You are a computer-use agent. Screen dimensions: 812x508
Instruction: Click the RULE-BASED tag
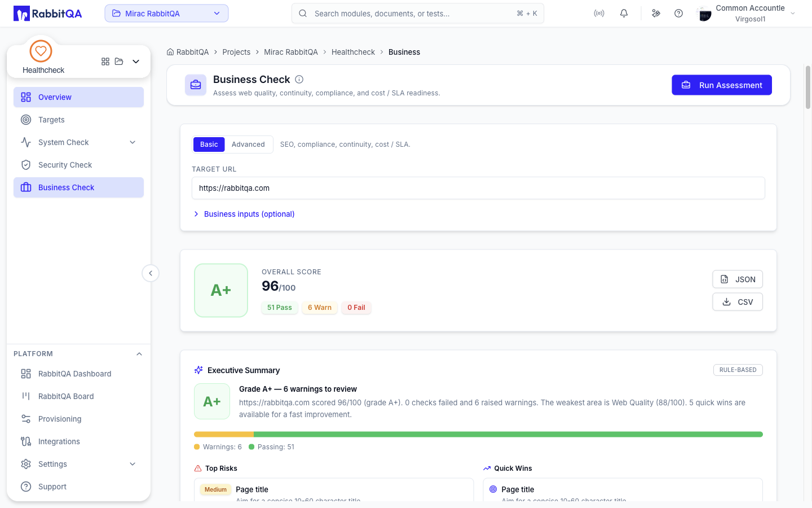pos(738,370)
